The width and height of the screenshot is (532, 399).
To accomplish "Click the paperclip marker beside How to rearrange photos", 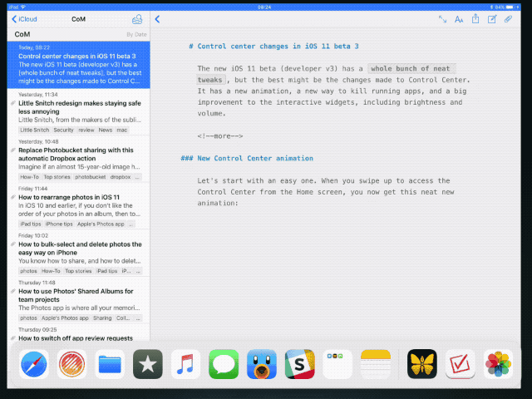I will pos(13,197).
